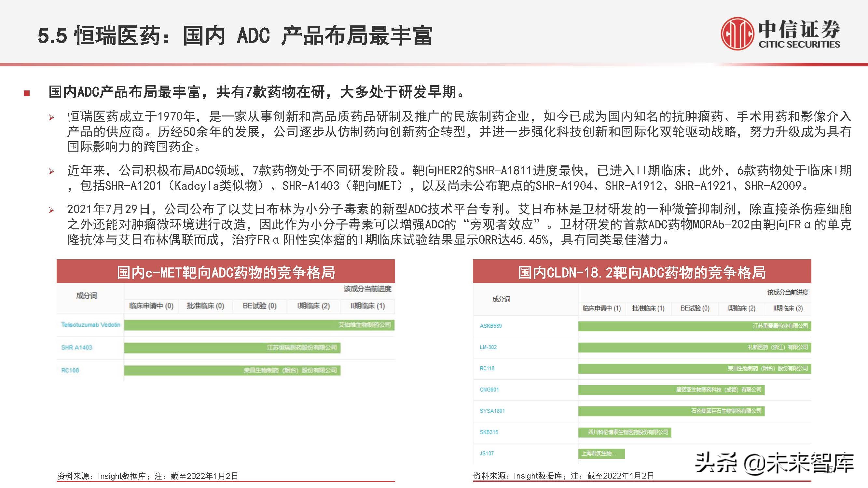Click the '批准临床 (0)' column header
Image resolution: width=868 pixels, height=488 pixels.
tap(206, 306)
